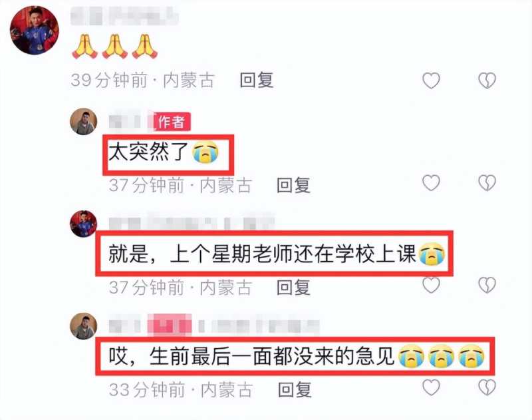This screenshot has height=420, width=532.
Task: Open avatar next to 哎，生前最后一面 reply
Action: click(x=84, y=326)
